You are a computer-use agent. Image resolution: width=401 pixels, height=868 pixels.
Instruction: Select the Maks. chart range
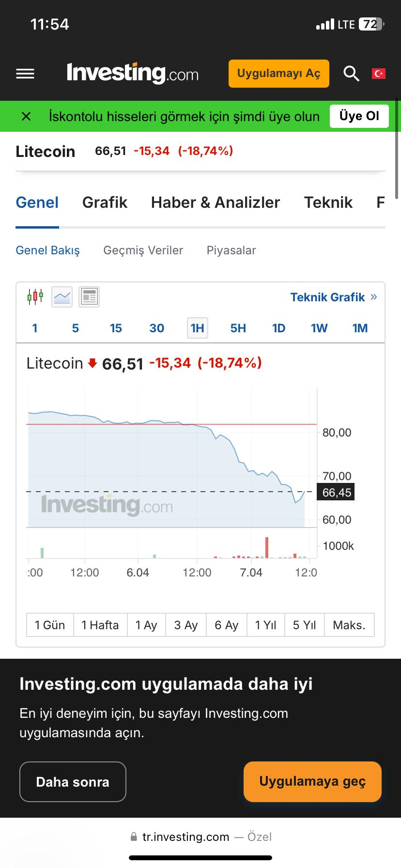[x=349, y=625]
